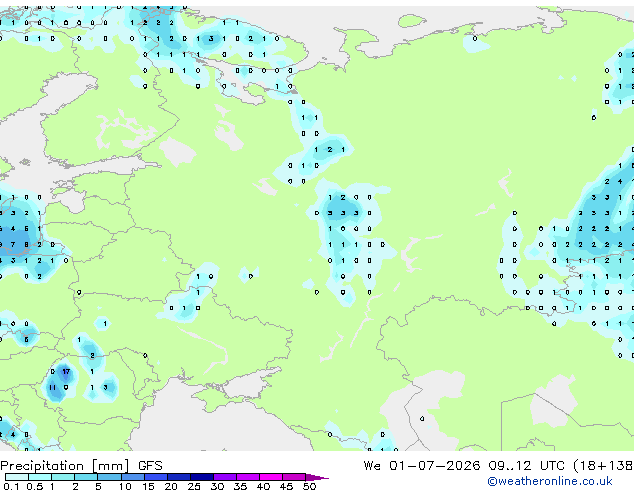Click the '25' legend scale label
This screenshot has width=634, height=490.
[x=194, y=486]
